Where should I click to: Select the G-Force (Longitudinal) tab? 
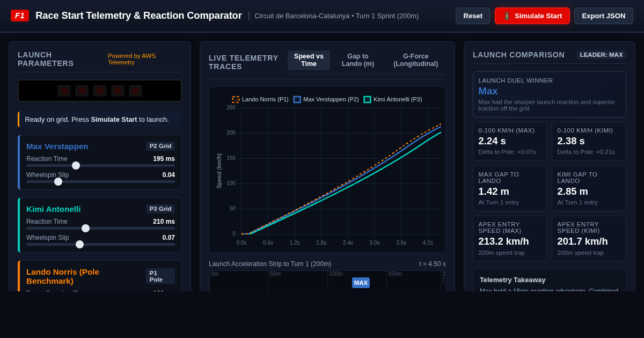[416, 60]
